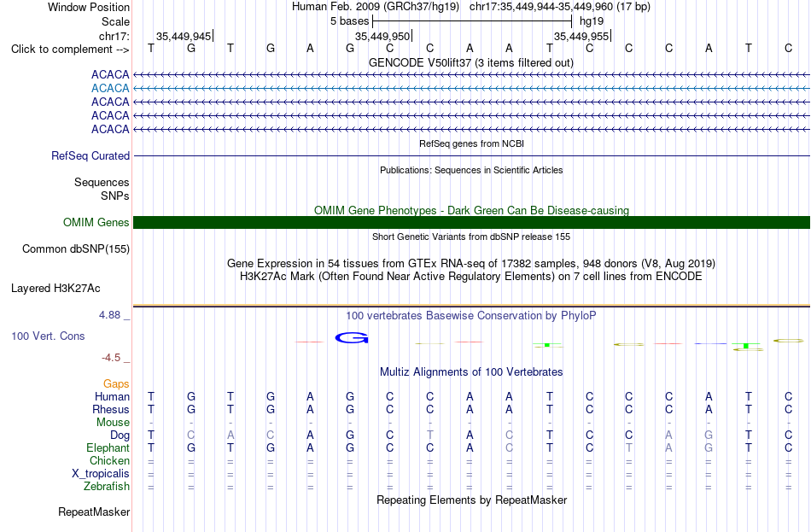The width and height of the screenshot is (811, 532).
Task: Select the Zebrafish alignment row label
Action: tap(107, 487)
